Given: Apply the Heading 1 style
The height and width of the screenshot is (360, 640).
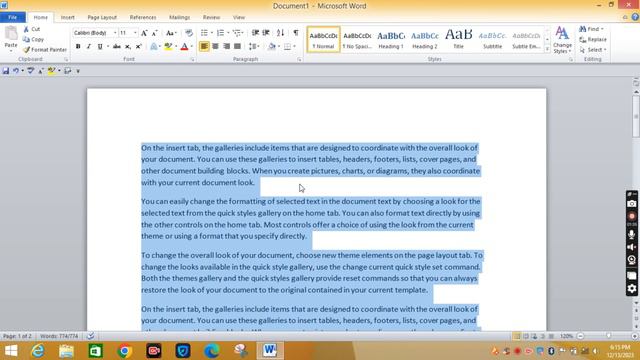Looking at the screenshot, I should click(x=391, y=40).
